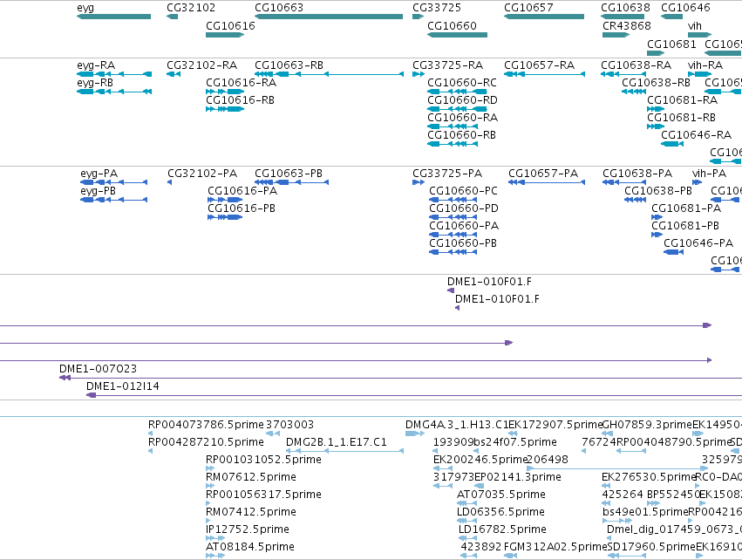Open protein CG10657-PA
Viewport: 742px width, 560px height.
[x=547, y=182]
